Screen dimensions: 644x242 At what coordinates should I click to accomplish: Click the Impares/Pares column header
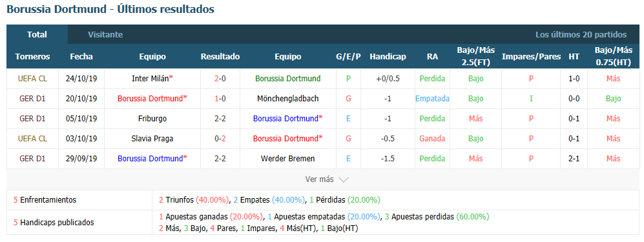point(531,57)
